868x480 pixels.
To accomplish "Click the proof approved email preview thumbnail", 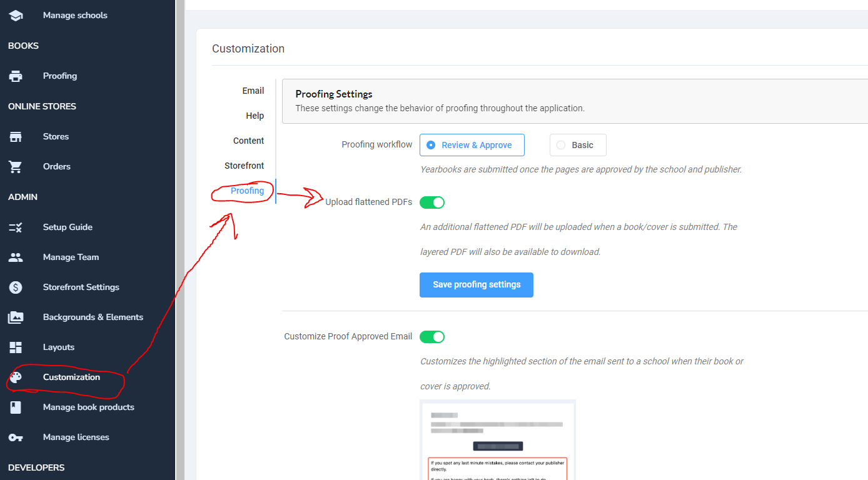I will tap(498, 440).
